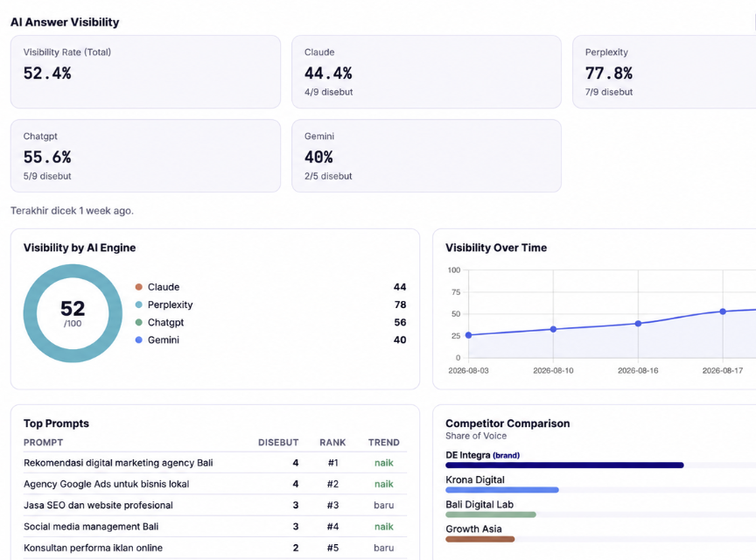Screen dimensions: 756x560
Task: Select the 2026-08-16 data point on chart
Action: (639, 324)
